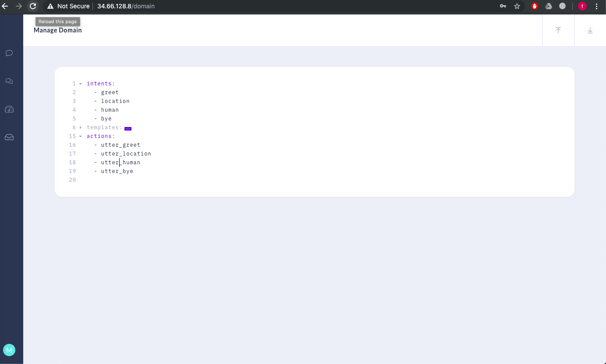Screen dimensions: 606x364
Task: Click the upload domain arrow icon
Action: click(558, 30)
